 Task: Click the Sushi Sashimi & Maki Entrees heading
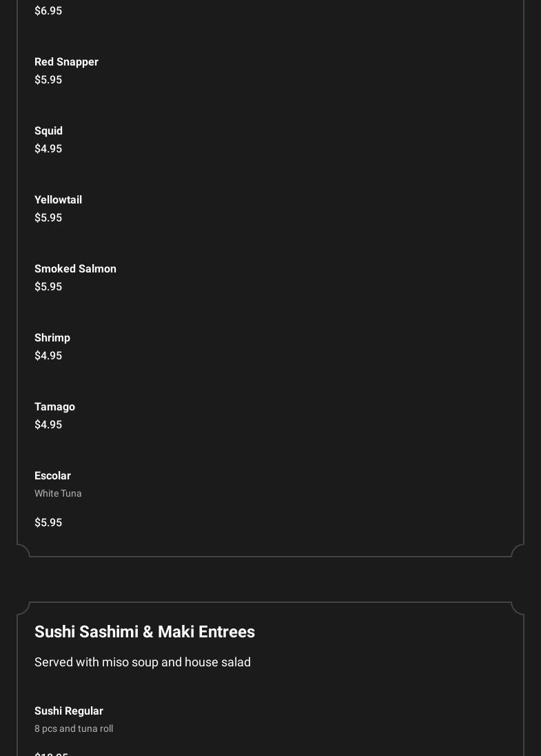(145, 632)
